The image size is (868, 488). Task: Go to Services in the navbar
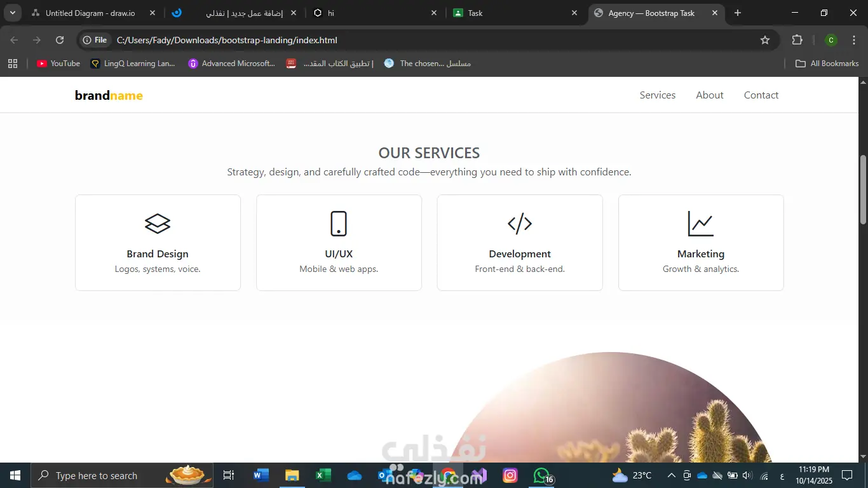[658, 95]
